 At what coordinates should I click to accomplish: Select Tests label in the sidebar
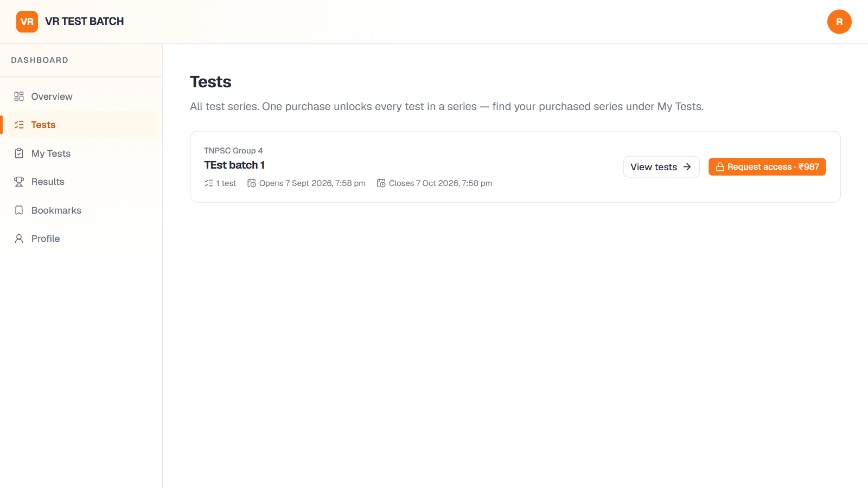(43, 125)
